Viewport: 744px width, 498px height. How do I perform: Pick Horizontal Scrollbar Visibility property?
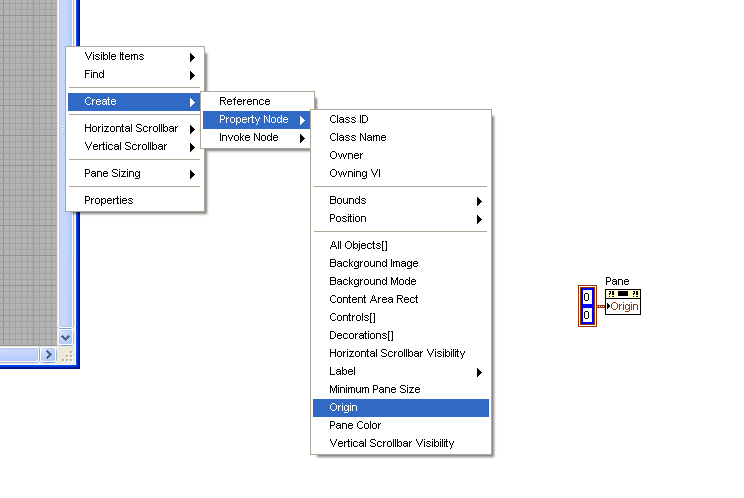[397, 353]
